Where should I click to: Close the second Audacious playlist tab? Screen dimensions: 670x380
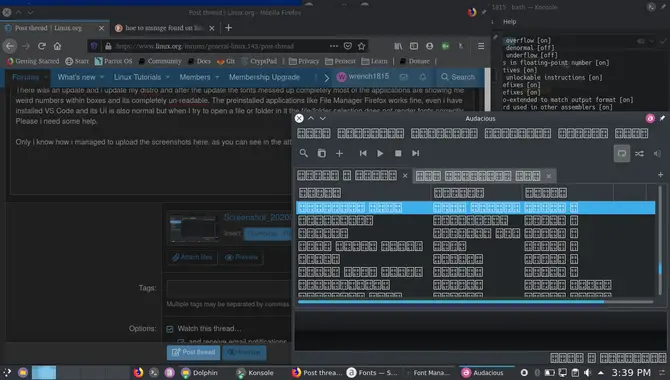tap(549, 176)
